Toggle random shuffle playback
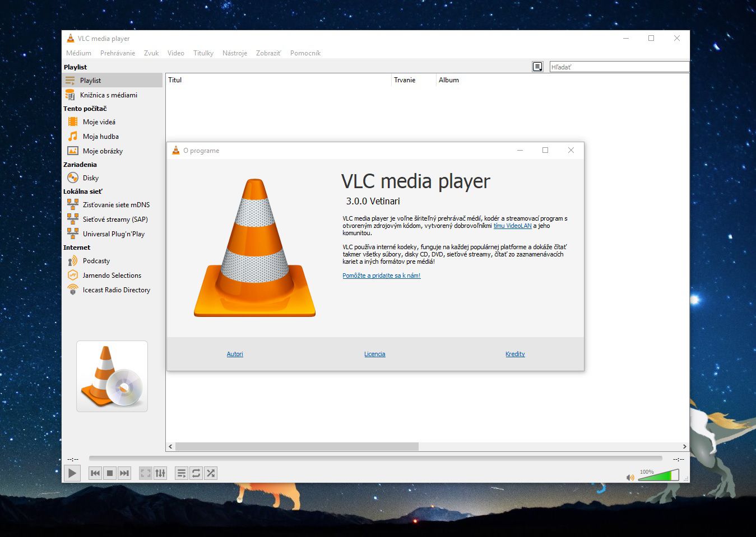The width and height of the screenshot is (756, 537). 211,473
